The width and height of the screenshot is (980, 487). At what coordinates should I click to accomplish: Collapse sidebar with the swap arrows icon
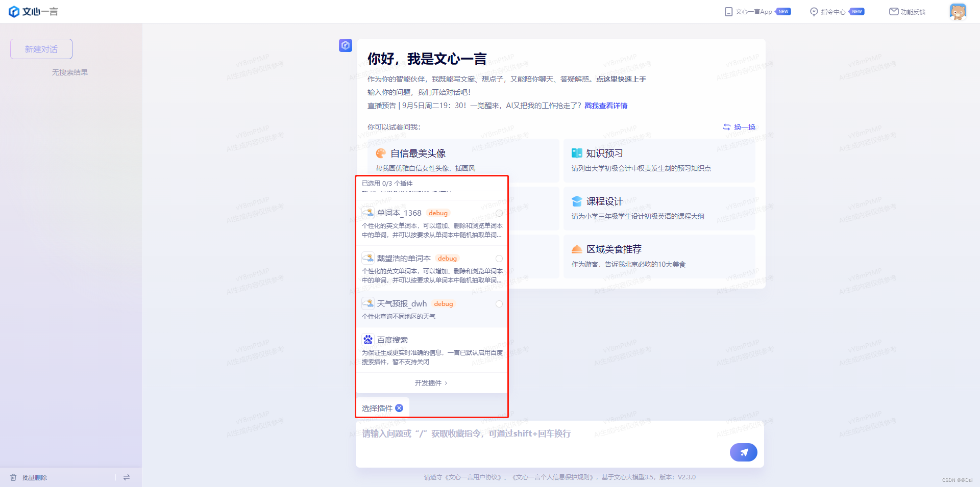[127, 477]
